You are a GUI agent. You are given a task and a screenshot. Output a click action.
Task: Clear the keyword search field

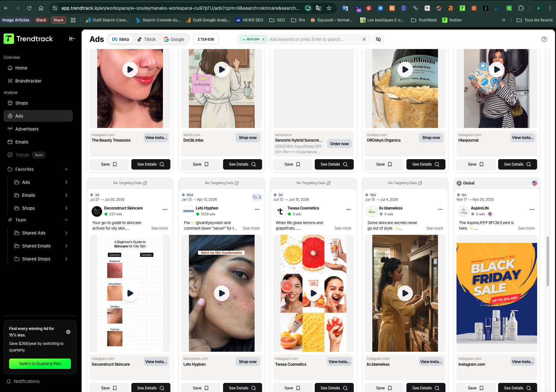364,39
